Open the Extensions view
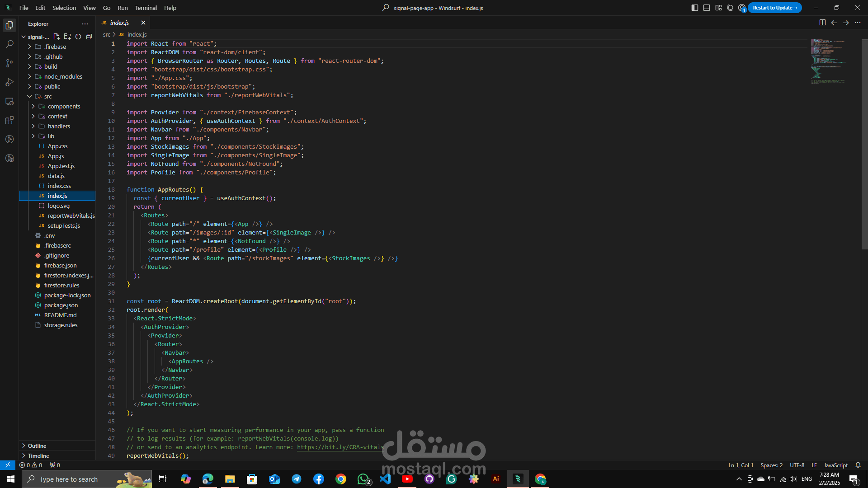 click(x=9, y=120)
